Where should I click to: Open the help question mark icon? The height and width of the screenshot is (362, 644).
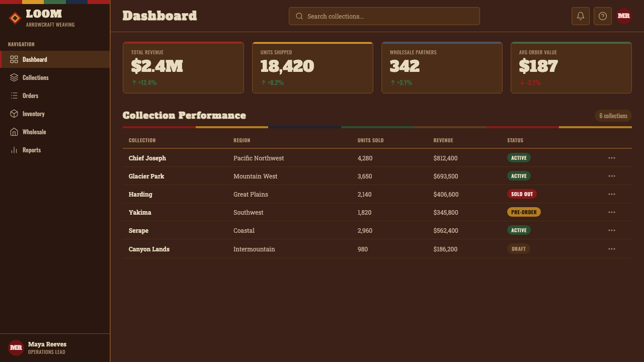(603, 16)
